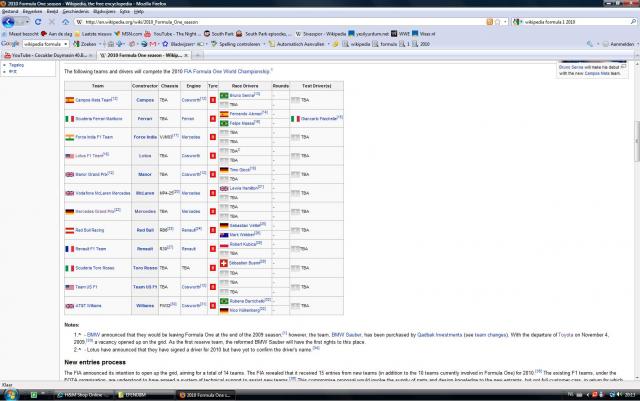This screenshot has height=401, width=640.
Task: Open the Bladwijzers menu
Action: 104,11
